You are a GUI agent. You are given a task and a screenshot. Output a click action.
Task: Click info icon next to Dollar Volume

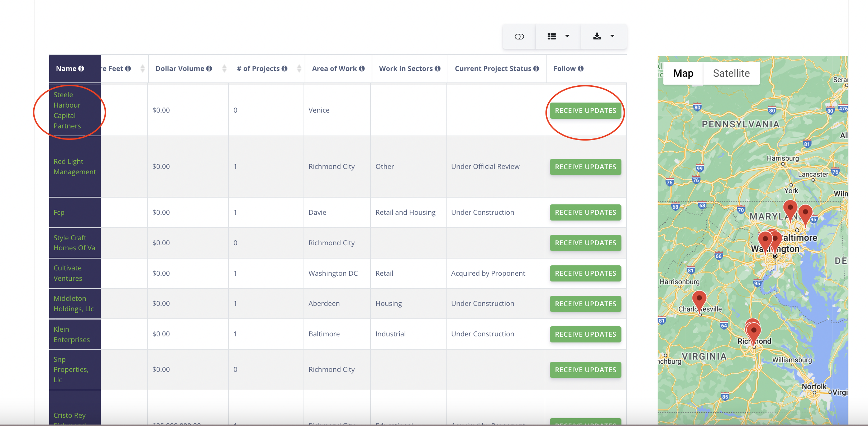pyautogui.click(x=209, y=68)
